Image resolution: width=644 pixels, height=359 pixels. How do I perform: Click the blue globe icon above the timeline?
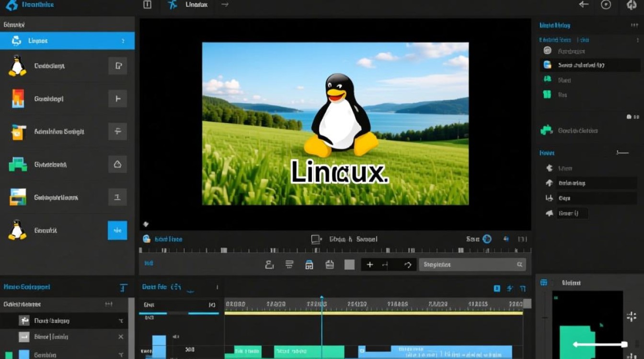pyautogui.click(x=487, y=239)
